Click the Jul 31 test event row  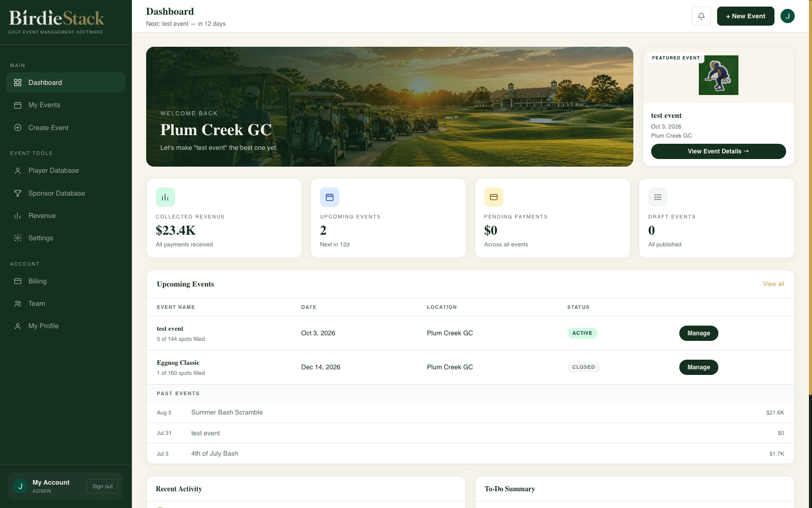(470, 433)
